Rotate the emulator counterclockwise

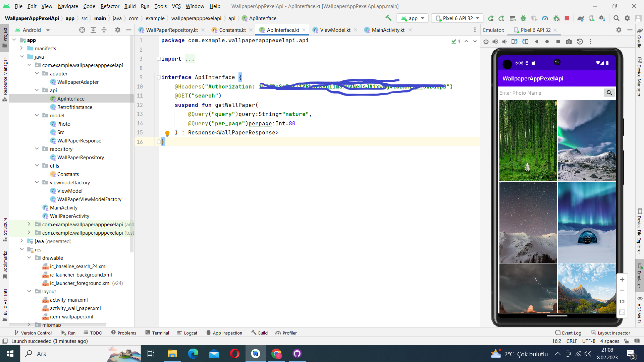click(x=514, y=42)
